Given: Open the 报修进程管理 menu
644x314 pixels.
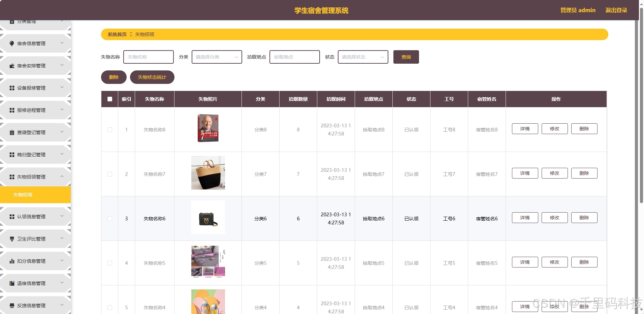Looking at the screenshot, I should coord(35,110).
